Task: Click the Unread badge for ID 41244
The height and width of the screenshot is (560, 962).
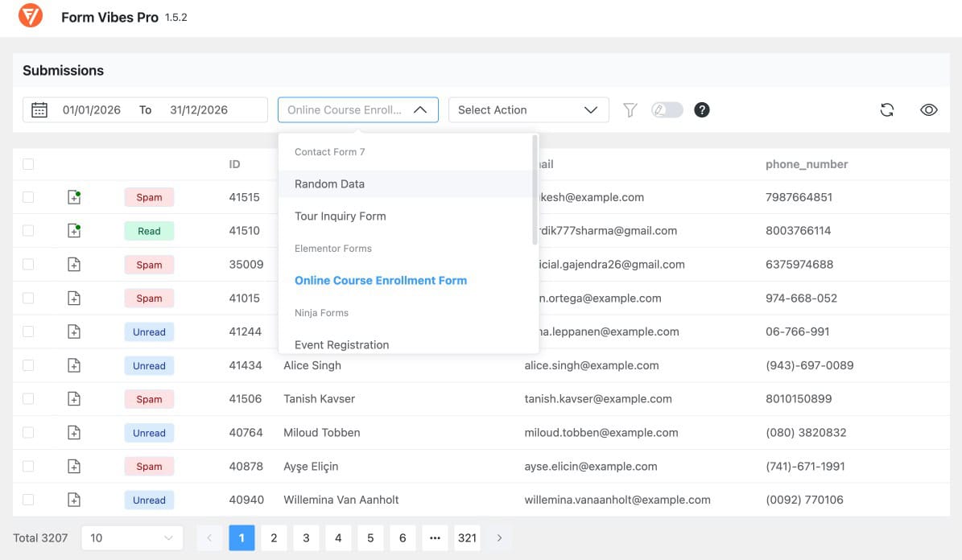Action: point(149,331)
